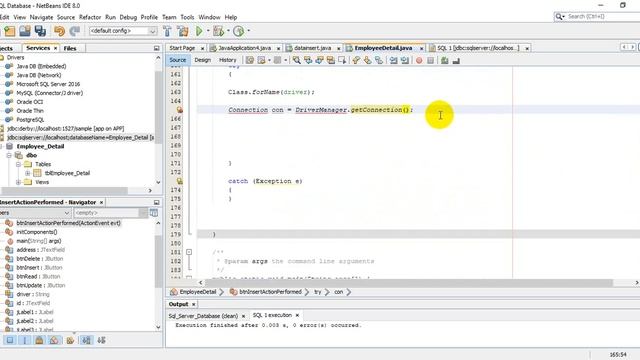640x360 pixels.
Task: Collapse the Javadoc fold near main method
Action: tap(189, 252)
